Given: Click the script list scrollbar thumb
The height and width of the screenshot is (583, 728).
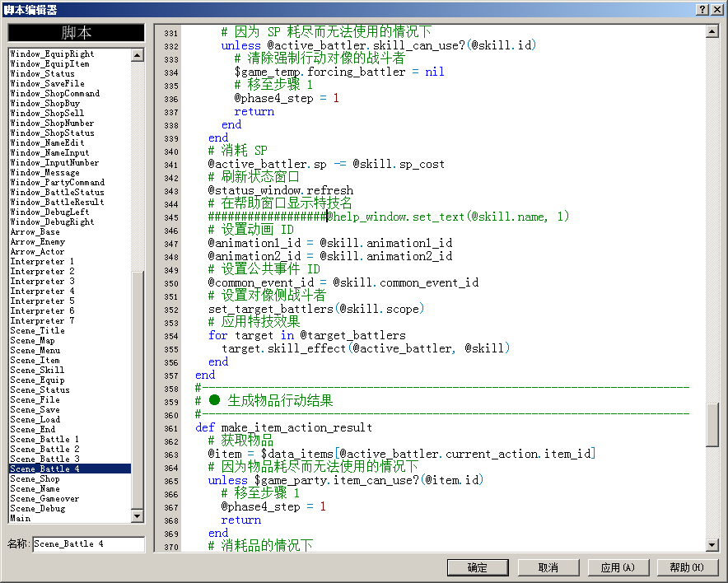Looking at the screenshot, I should tap(138, 390).
